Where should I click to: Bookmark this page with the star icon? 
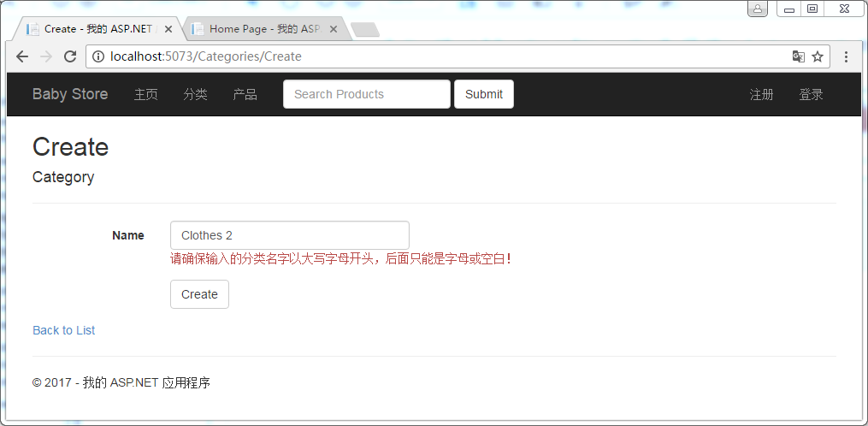pos(818,56)
